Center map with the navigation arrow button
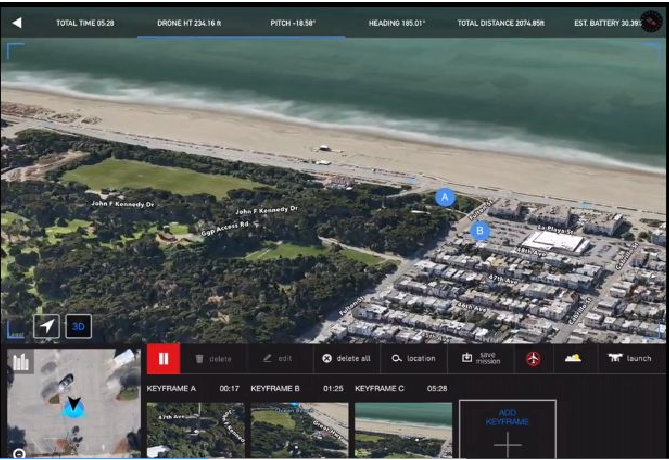The width and height of the screenshot is (669, 460). pyautogui.click(x=47, y=326)
